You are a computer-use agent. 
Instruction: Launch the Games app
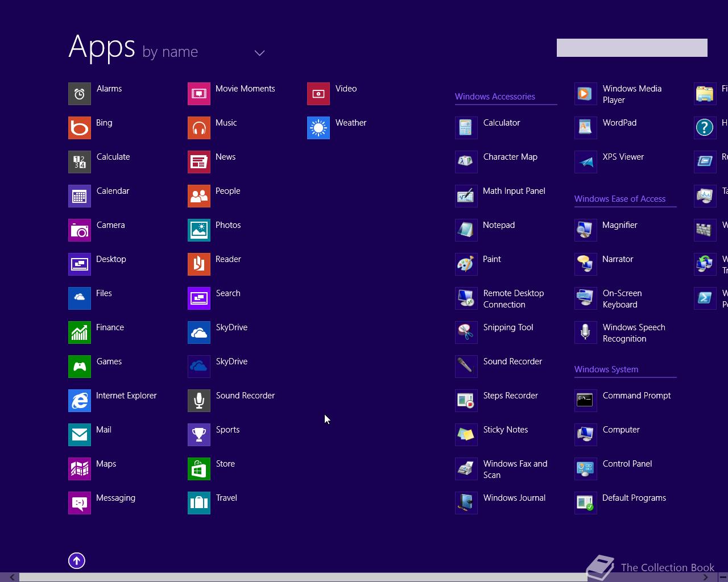(80, 367)
